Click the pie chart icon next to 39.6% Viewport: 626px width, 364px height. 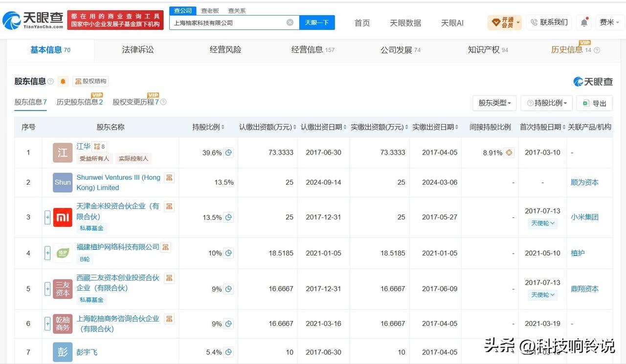[x=228, y=152]
